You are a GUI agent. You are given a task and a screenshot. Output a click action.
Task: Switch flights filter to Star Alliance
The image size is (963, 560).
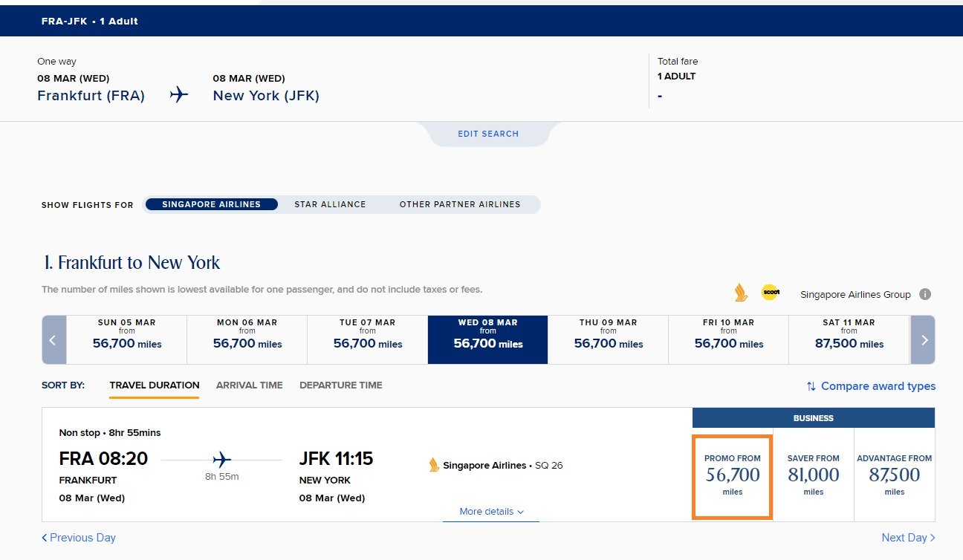click(x=330, y=204)
